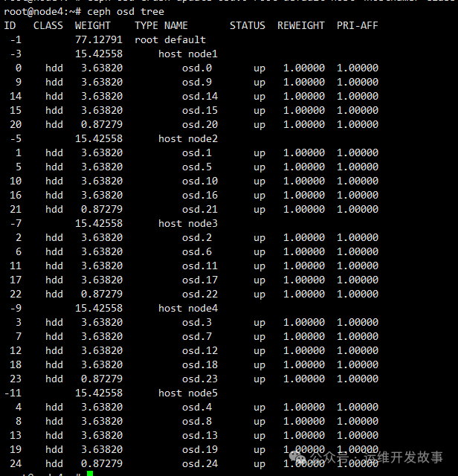
Task: Click weight 0.87279 in the osd.22 row
Action: pos(102,295)
